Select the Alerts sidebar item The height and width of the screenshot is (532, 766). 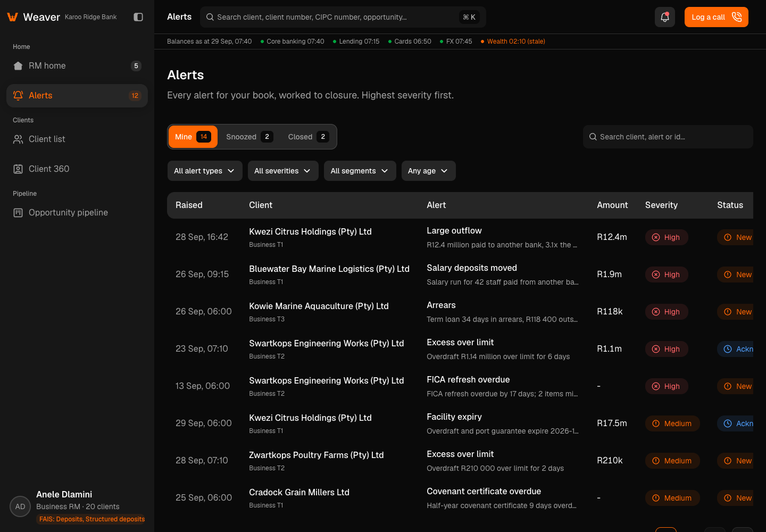coord(77,96)
